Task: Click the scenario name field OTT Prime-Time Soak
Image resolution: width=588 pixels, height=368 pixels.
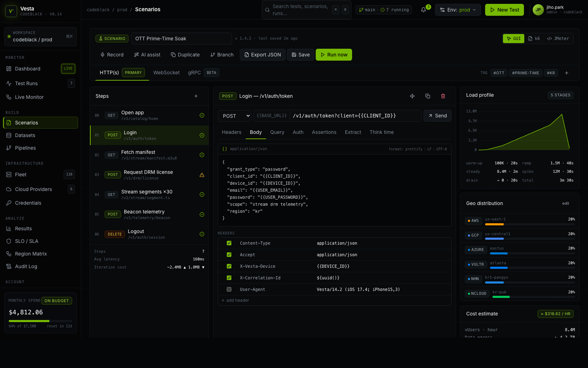Action: coord(181,39)
